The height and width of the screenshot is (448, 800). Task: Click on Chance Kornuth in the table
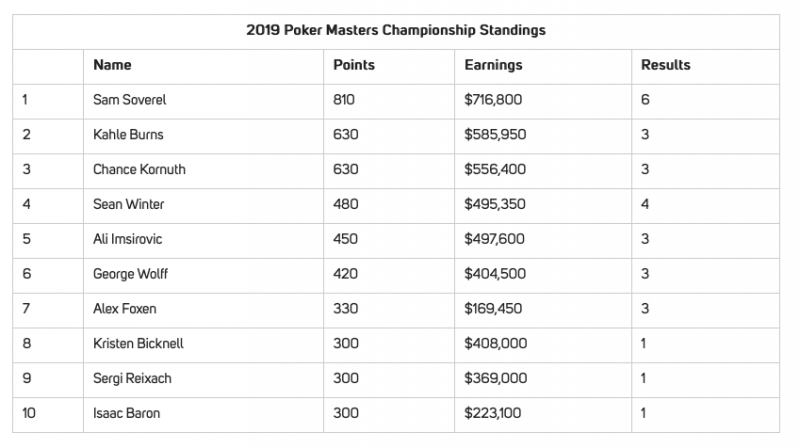[139, 170]
